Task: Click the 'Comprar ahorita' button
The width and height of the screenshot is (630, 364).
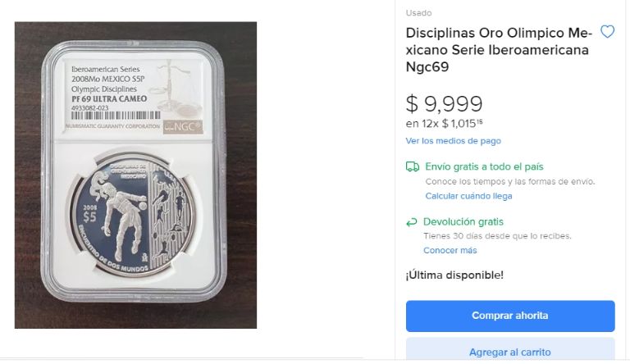Action: [510, 316]
